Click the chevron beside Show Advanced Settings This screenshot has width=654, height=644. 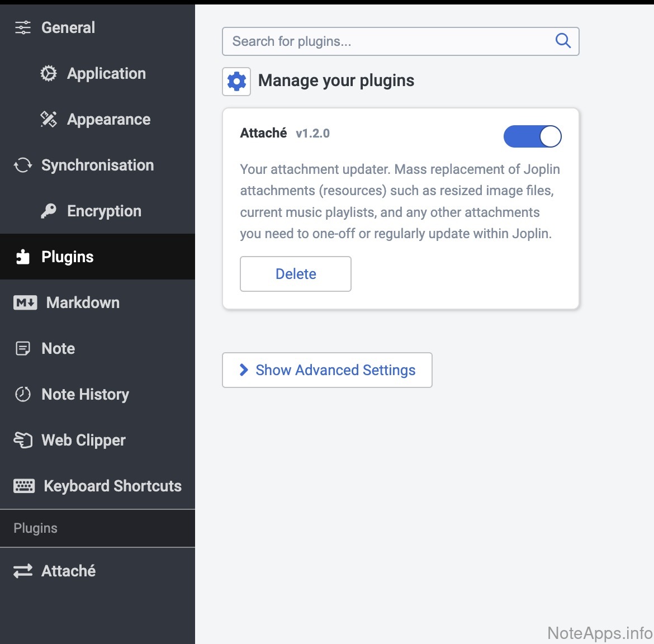click(244, 370)
